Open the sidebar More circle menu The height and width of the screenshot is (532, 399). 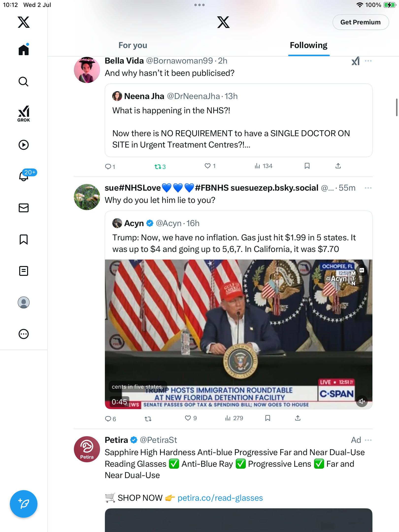tap(24, 334)
